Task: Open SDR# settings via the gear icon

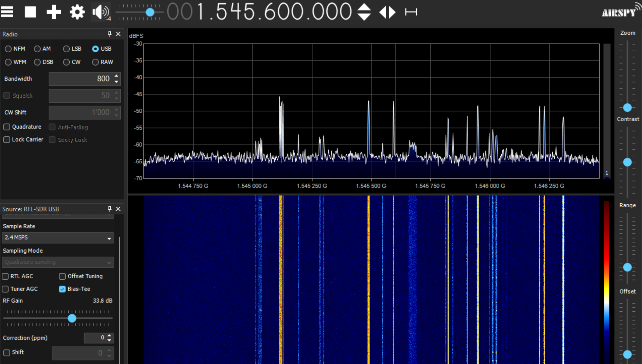Action: (77, 12)
